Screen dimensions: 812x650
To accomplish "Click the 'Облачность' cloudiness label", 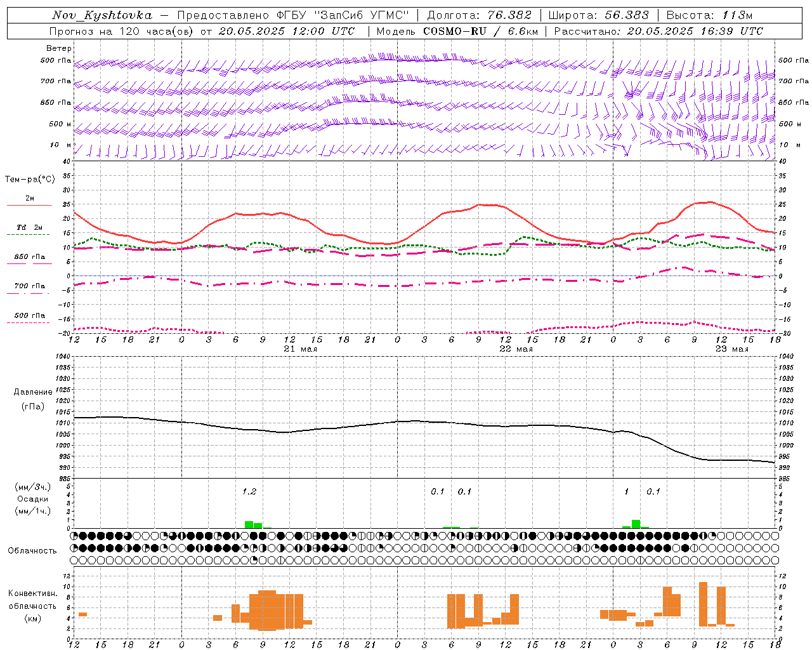I will tap(32, 551).
